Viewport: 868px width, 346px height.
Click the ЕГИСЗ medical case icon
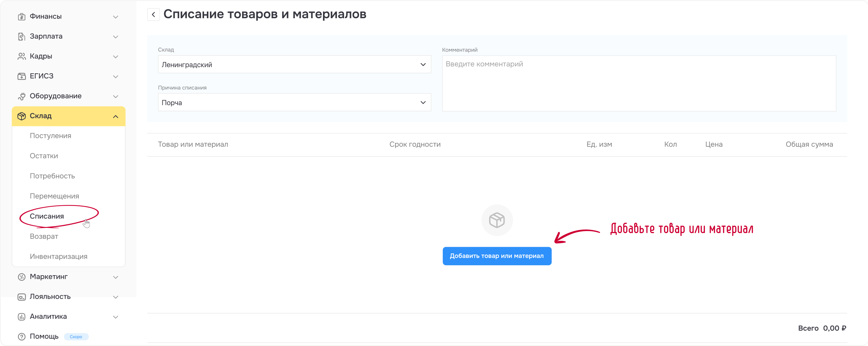pos(22,76)
